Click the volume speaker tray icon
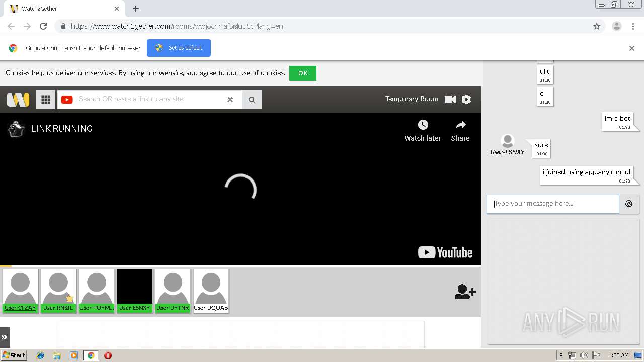 (584, 355)
